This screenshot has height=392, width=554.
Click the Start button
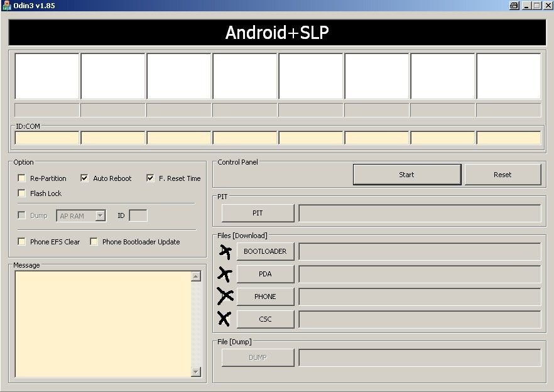(407, 174)
